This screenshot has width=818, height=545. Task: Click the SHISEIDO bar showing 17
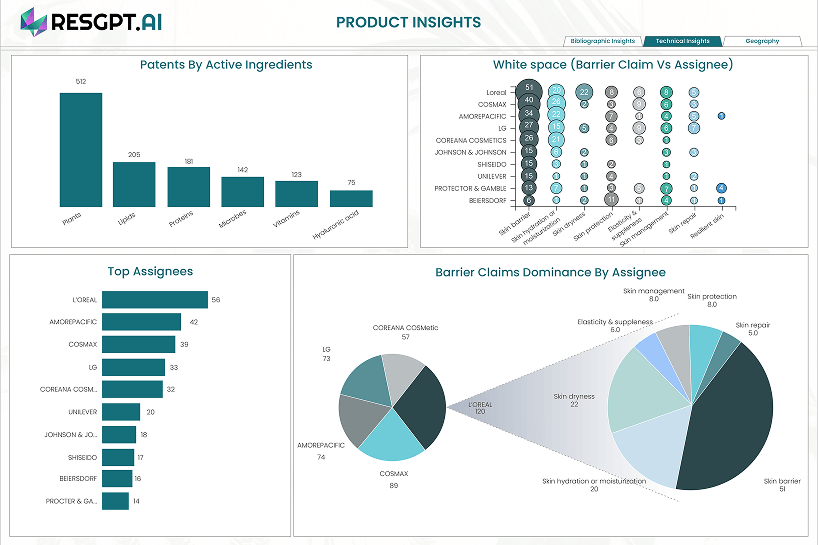(x=118, y=457)
